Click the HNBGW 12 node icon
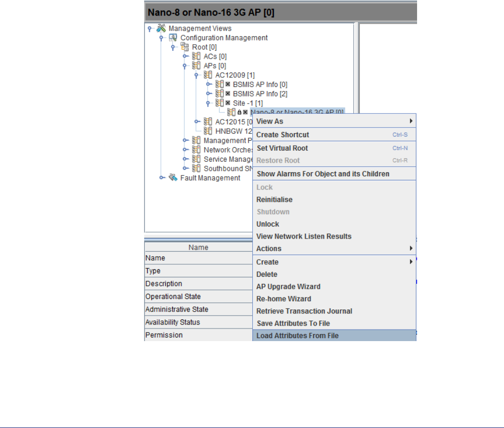Viewport: 504px width, 428px height. pos(208,131)
